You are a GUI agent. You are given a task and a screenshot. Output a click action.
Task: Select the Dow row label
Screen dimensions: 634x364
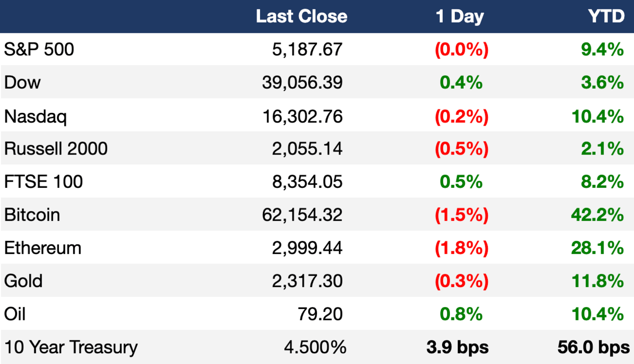pyautogui.click(x=23, y=82)
